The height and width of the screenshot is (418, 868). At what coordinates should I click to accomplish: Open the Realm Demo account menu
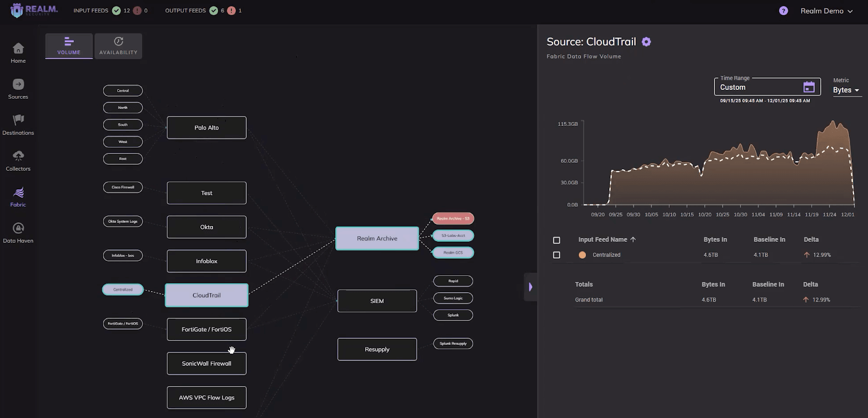[826, 11]
